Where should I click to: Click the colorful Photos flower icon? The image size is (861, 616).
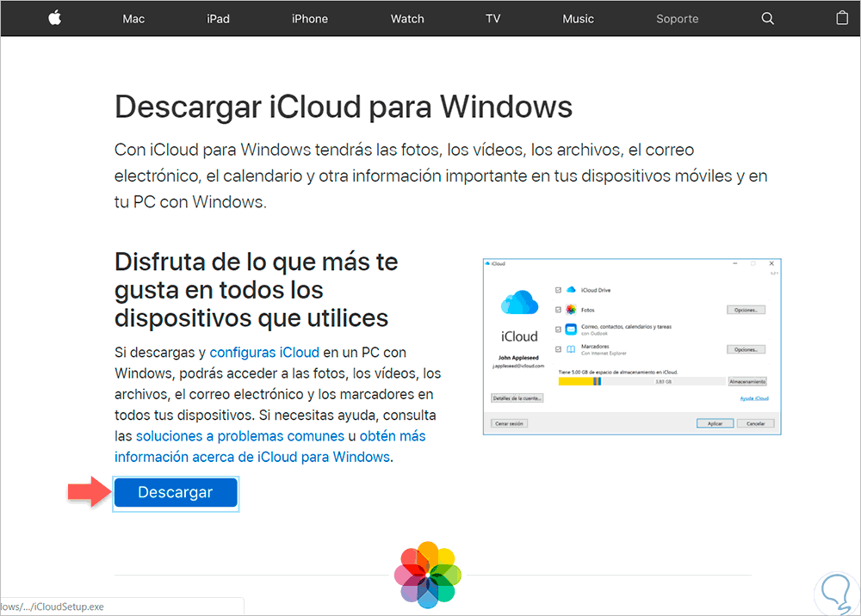428,575
